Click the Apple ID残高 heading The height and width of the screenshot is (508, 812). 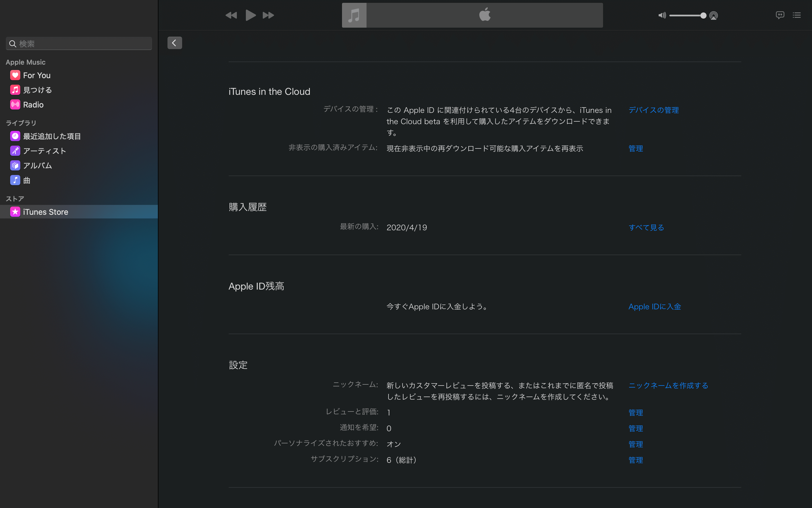pyautogui.click(x=256, y=286)
